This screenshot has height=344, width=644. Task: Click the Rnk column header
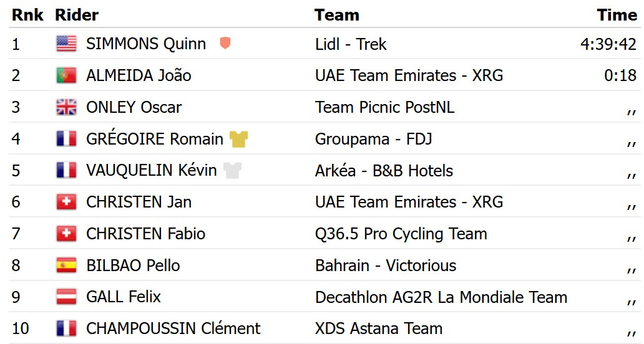click(x=27, y=15)
